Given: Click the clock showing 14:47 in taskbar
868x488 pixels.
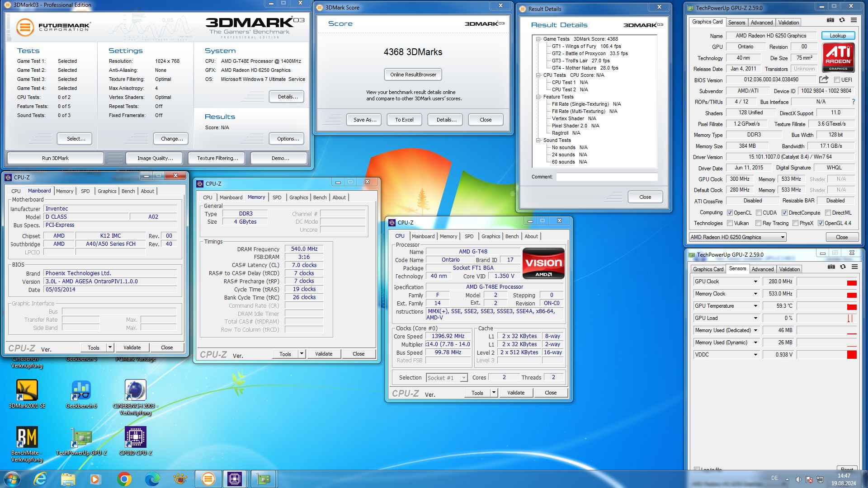Looking at the screenshot, I should [844, 476].
